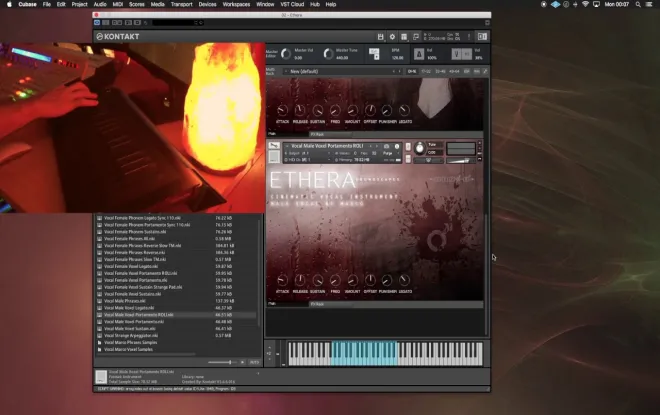This screenshot has width=660, height=415.
Task: Open the Purge dropdown menu
Action: pyautogui.click(x=390, y=153)
